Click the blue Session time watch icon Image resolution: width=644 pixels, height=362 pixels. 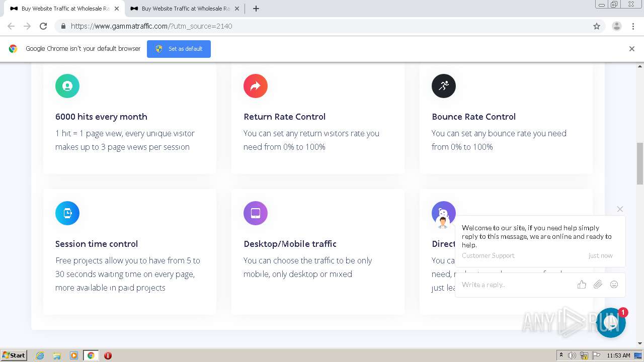tap(67, 213)
